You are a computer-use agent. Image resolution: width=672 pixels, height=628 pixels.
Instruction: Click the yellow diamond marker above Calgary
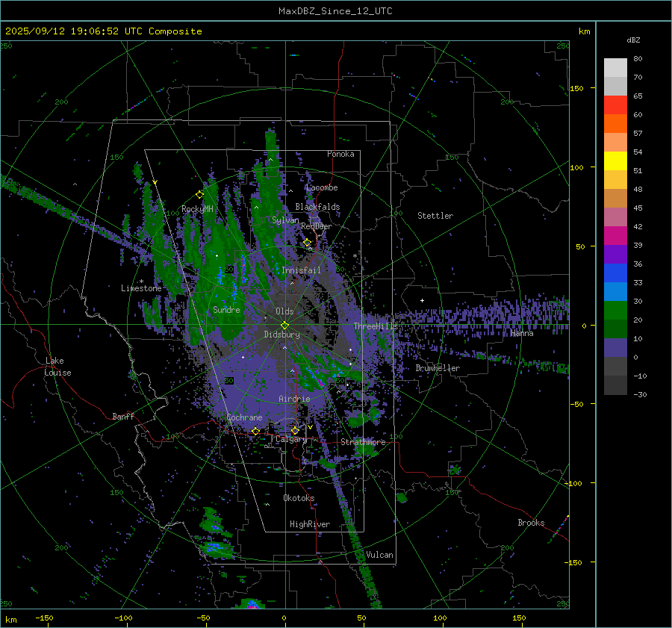coord(295,430)
